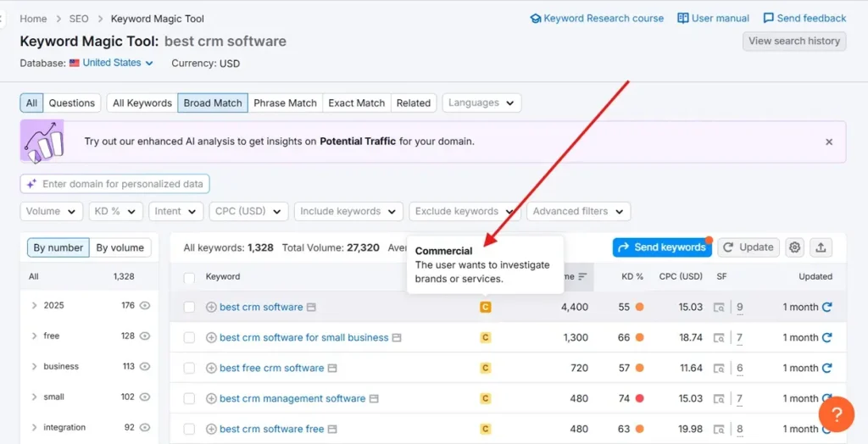The image size is (868, 444).
Task: Open the KD % filter dropdown
Action: click(115, 212)
